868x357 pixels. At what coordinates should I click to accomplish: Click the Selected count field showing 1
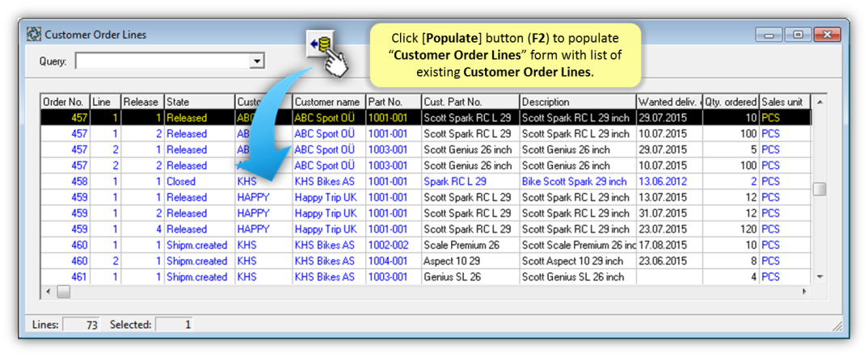(x=174, y=325)
